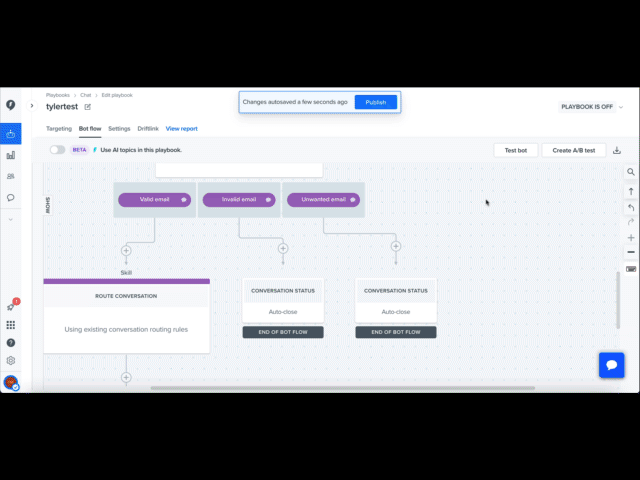Switch to the Driftlink tab

[148, 129]
